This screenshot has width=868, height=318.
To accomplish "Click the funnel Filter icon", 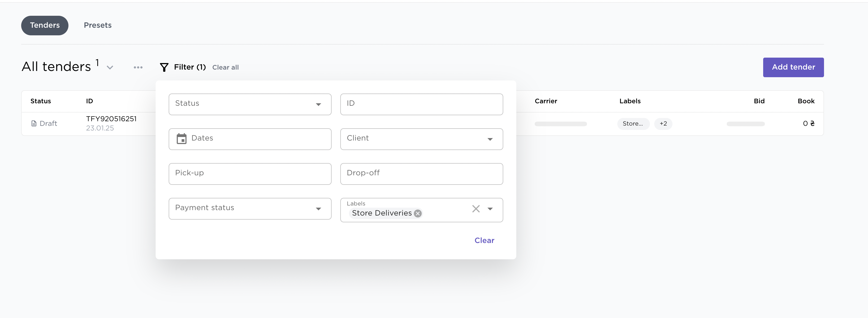I will [164, 67].
